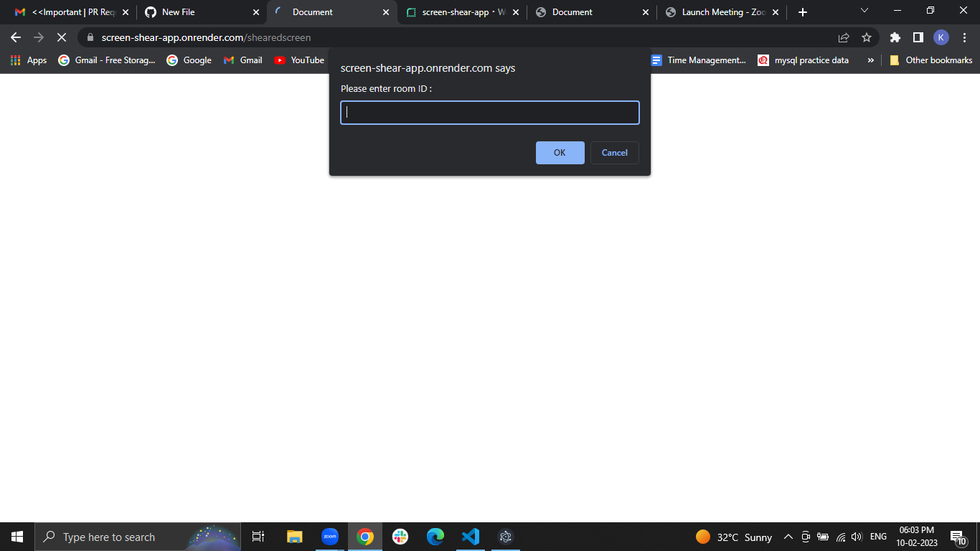Close the Launch Meeting Zoom tab
Image resolution: width=980 pixels, height=551 pixels.
(x=776, y=12)
